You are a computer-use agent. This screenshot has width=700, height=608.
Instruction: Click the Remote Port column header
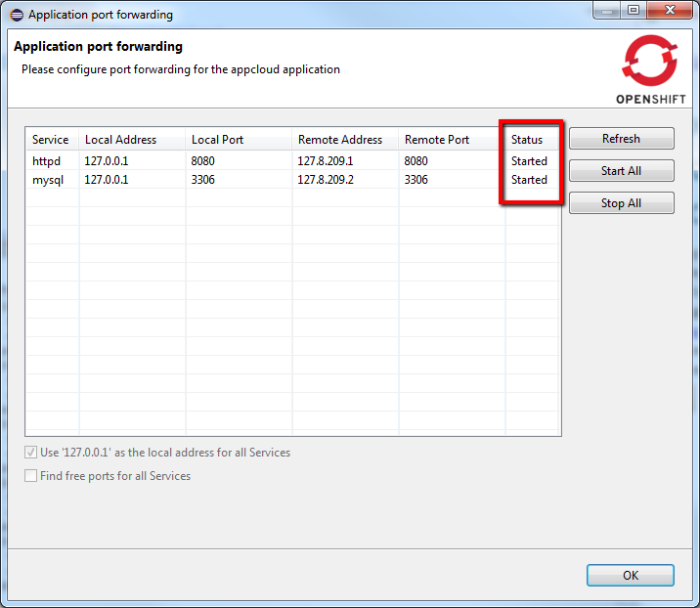pos(437,140)
